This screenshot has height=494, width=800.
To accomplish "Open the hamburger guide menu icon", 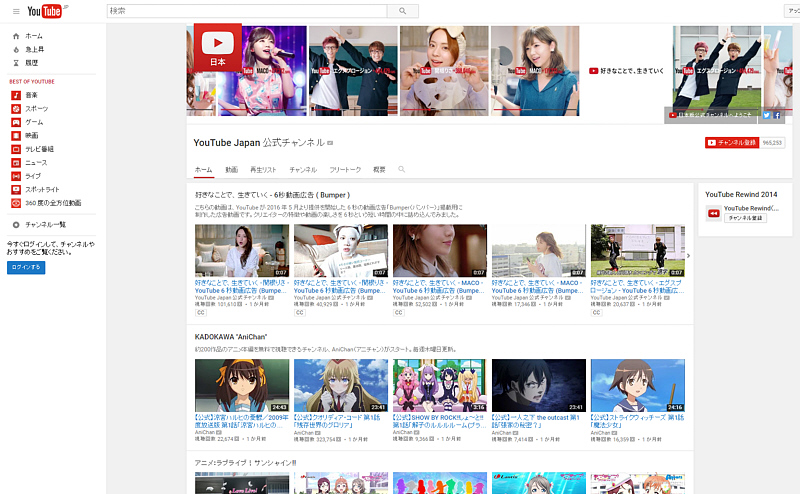I will (16, 11).
